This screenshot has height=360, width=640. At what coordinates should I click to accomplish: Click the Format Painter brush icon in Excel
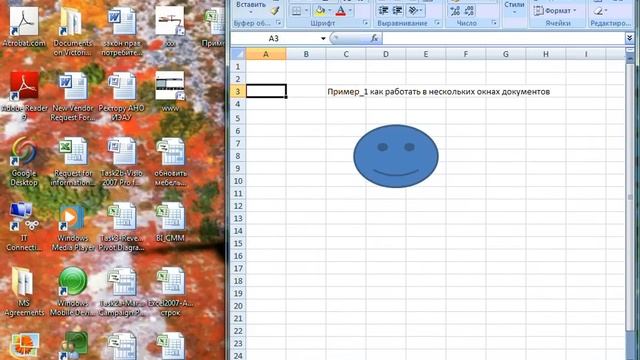tap(275, 11)
